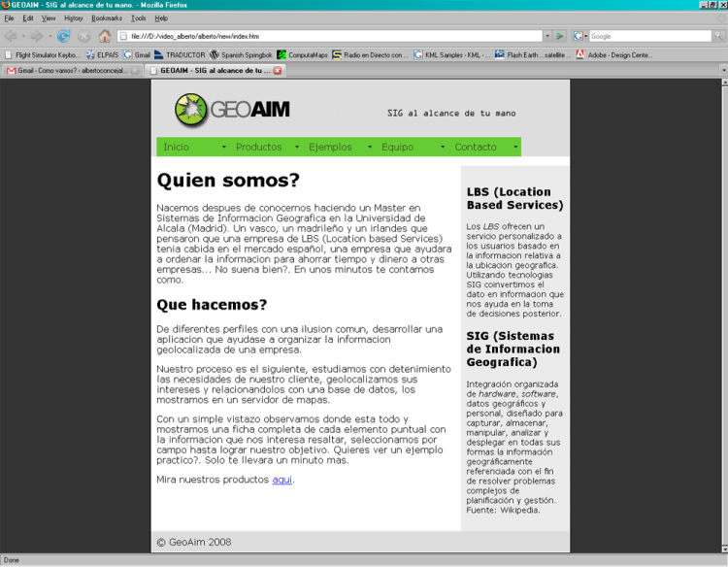This screenshot has width=728, height=567.
Task: Open the Spanish Springbok bookmark
Action: 241,54
